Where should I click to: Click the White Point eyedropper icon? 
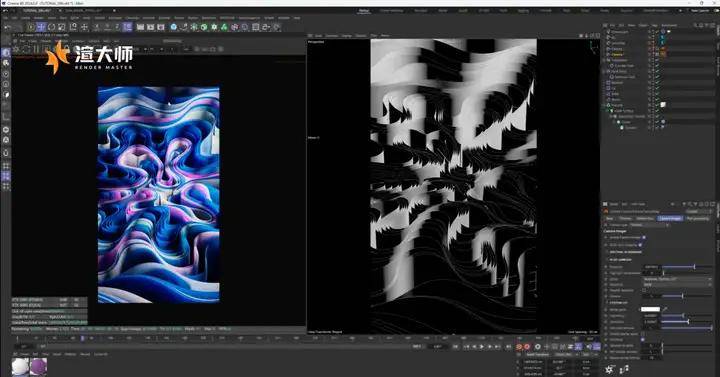pos(665,309)
